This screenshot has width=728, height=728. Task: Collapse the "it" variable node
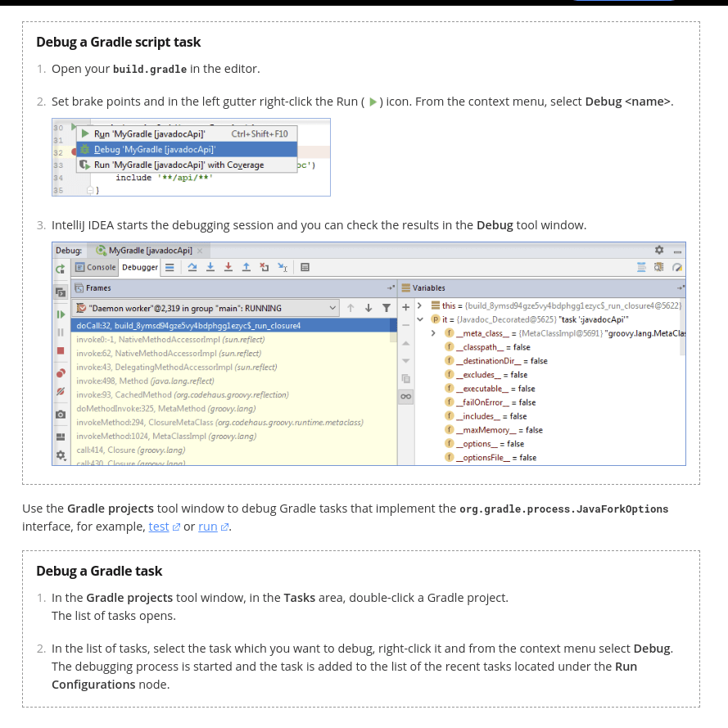click(x=420, y=319)
